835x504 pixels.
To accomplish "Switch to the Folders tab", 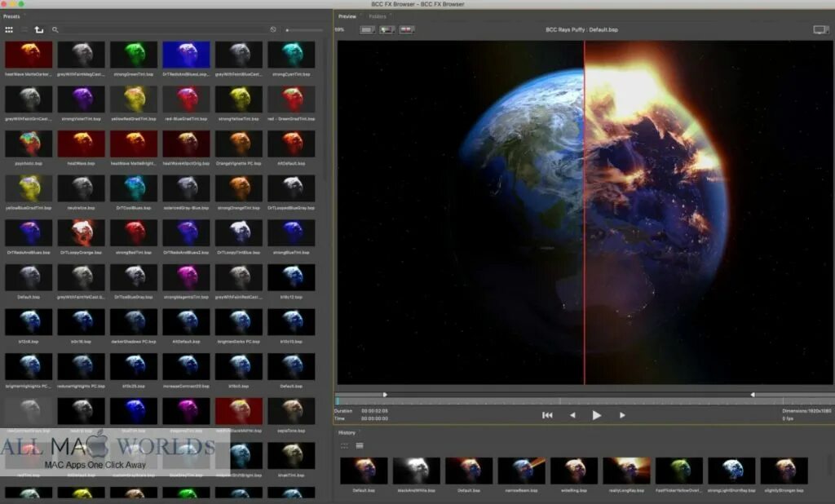I will 378,16.
